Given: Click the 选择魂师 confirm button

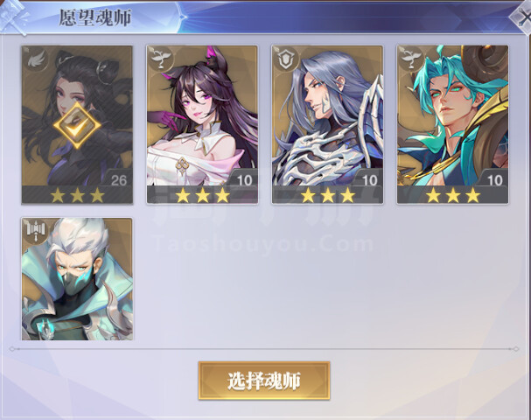Looking at the screenshot, I should pos(264,381).
